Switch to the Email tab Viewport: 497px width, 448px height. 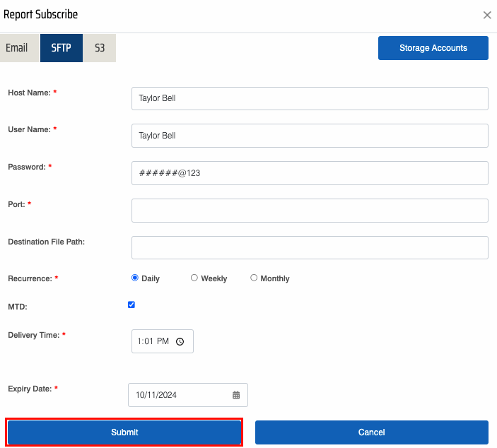coord(19,48)
